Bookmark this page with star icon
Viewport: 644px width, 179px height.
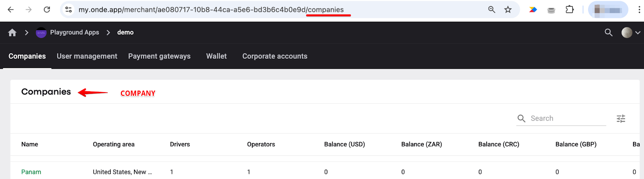[x=508, y=10]
